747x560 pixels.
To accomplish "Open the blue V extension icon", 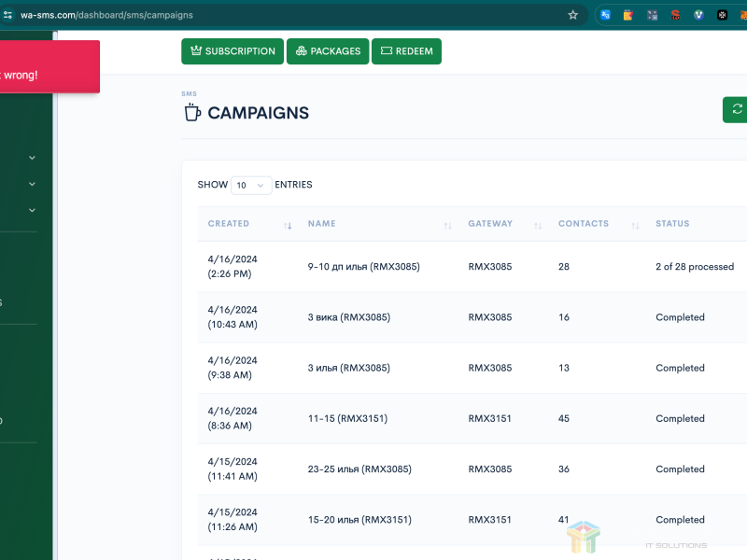I will (x=698, y=15).
